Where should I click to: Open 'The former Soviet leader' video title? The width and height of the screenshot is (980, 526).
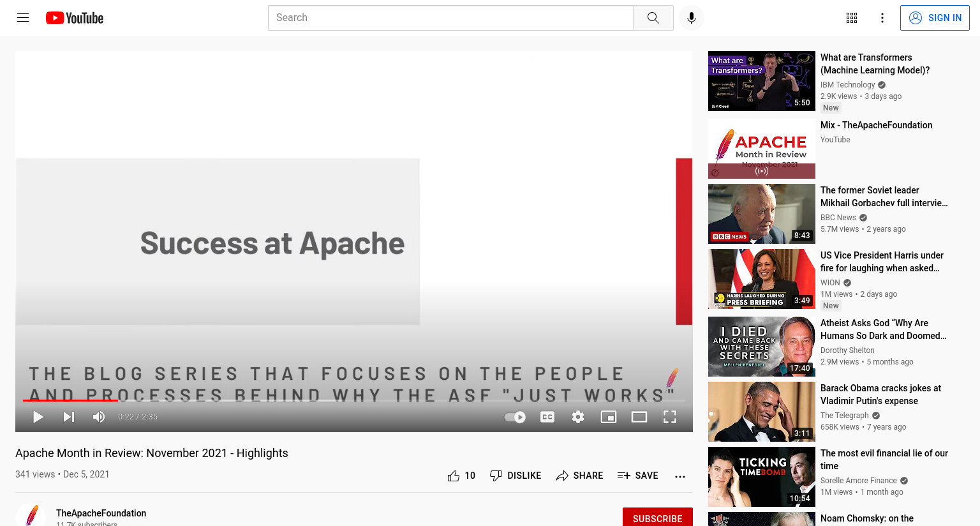[x=884, y=197]
